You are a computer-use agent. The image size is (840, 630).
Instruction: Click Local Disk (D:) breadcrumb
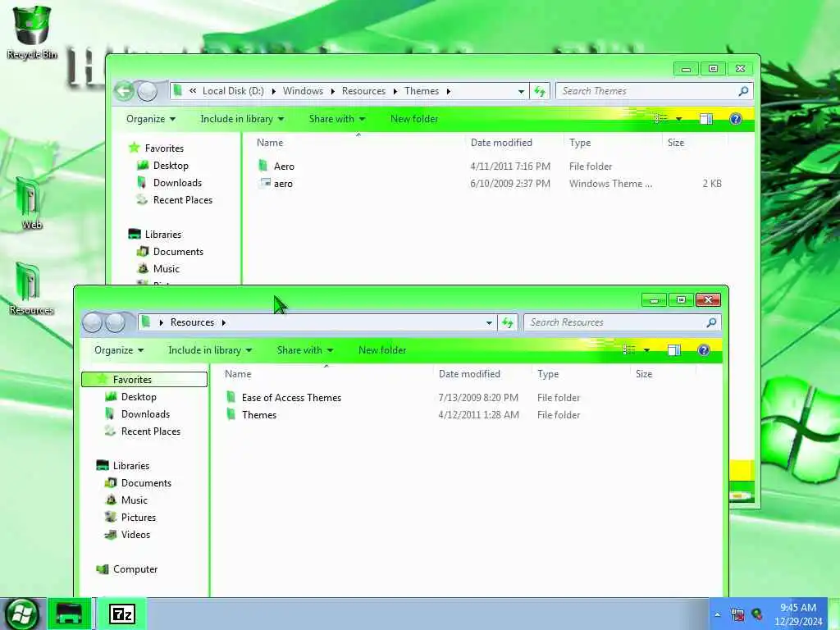233,91
